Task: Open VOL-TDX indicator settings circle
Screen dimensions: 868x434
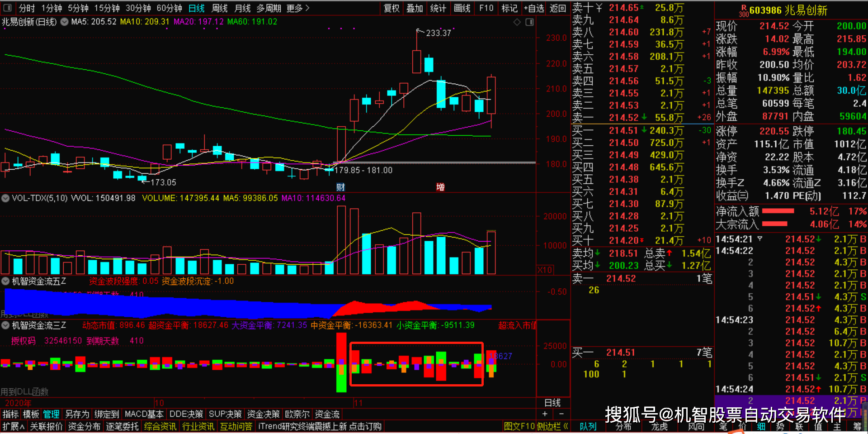Action: [x=5, y=198]
